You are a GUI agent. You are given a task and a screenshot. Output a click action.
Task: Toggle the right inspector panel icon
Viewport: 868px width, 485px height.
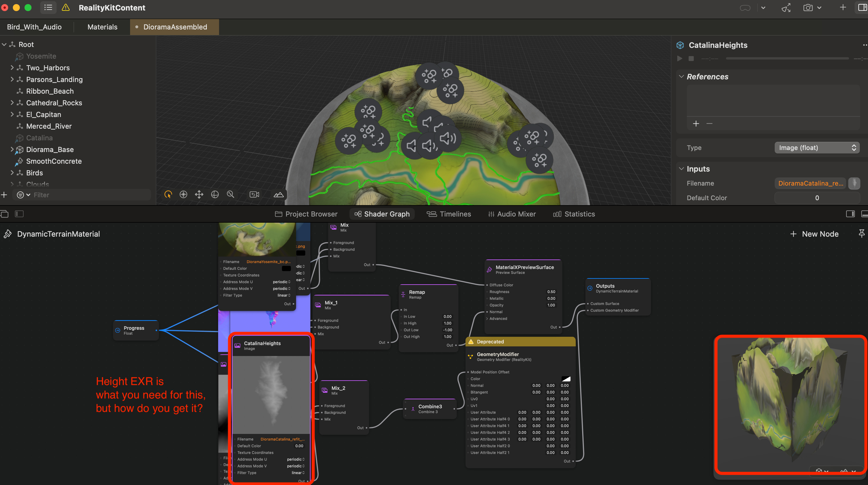coord(862,8)
